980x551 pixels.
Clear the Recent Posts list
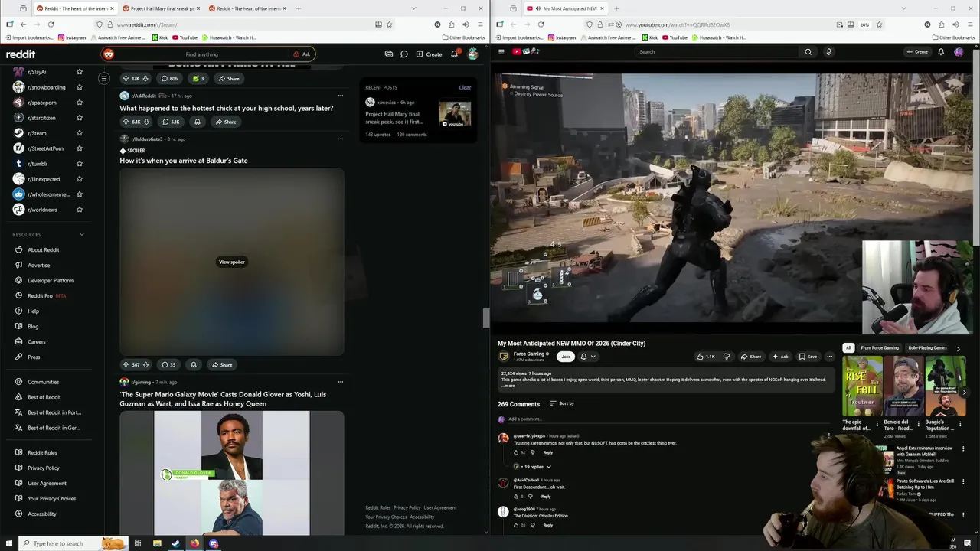465,88
